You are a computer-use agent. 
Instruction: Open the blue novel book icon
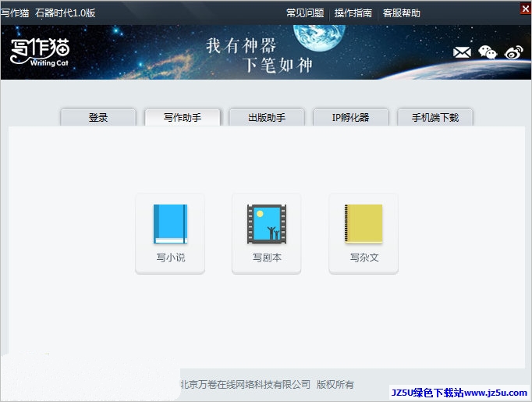(170, 224)
